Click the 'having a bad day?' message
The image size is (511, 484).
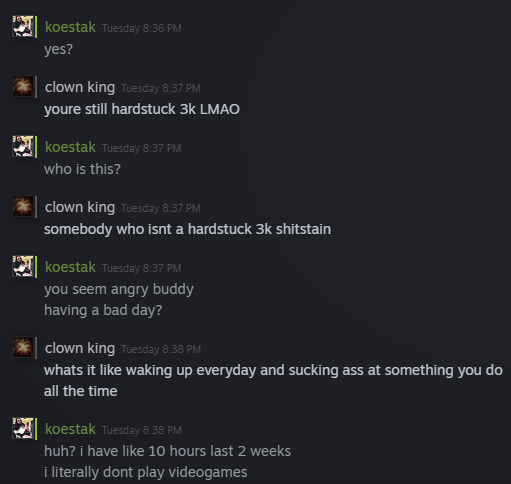tap(103, 310)
